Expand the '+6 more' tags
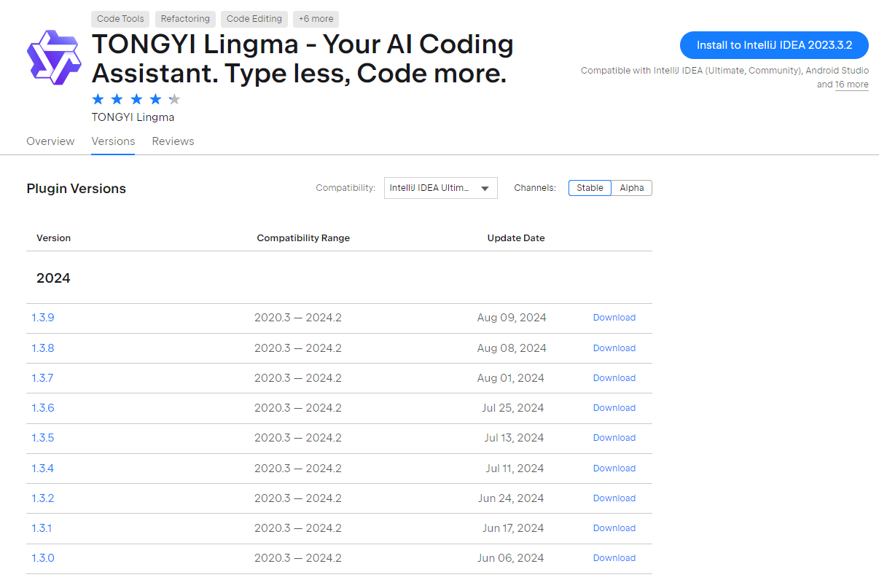The width and height of the screenshot is (879, 588). [316, 19]
